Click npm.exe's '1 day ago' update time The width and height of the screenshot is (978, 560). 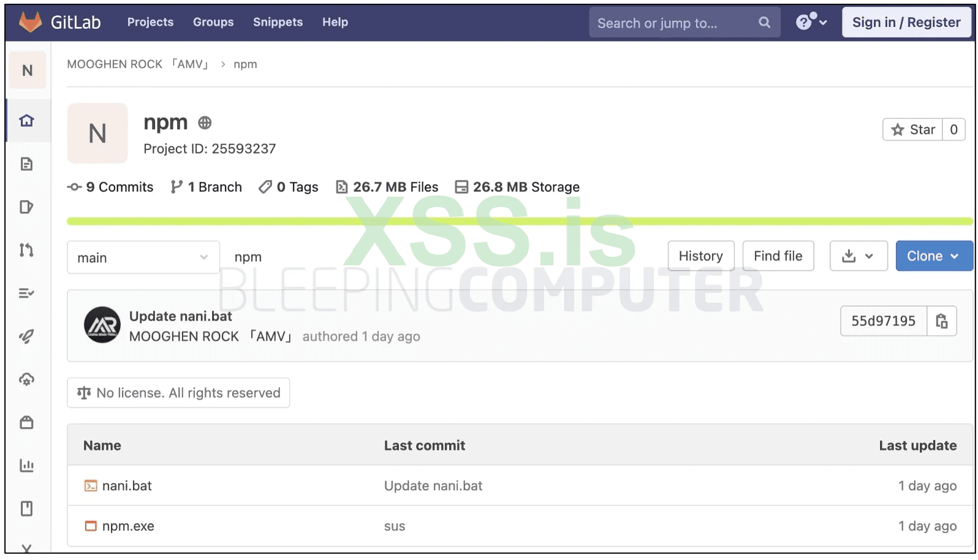(x=927, y=526)
